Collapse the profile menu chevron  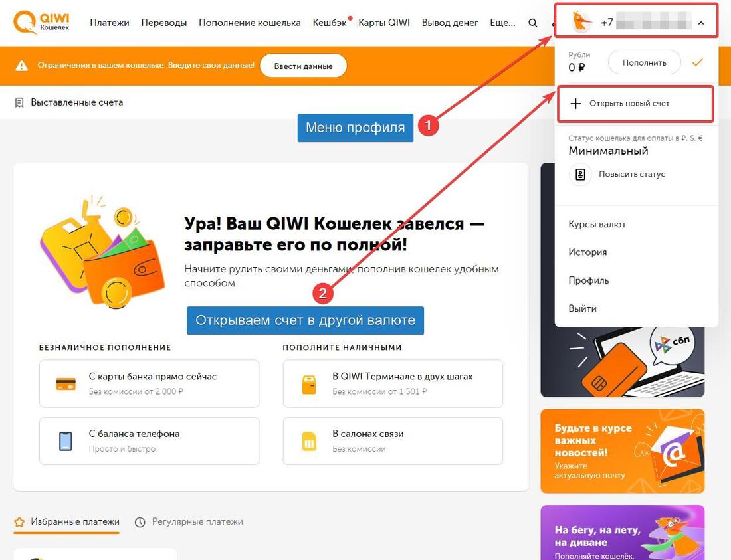coord(701,23)
